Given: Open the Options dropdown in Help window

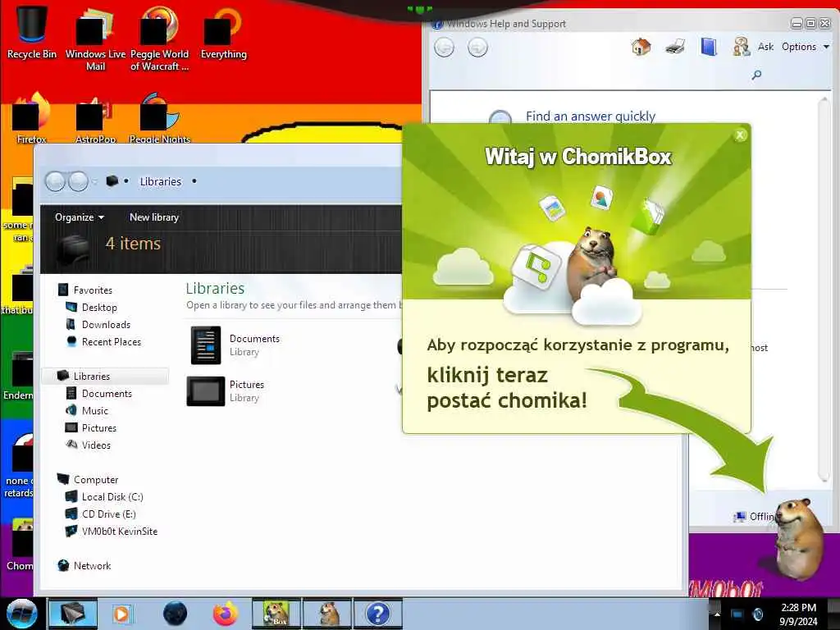Looking at the screenshot, I should pyautogui.click(x=806, y=47).
